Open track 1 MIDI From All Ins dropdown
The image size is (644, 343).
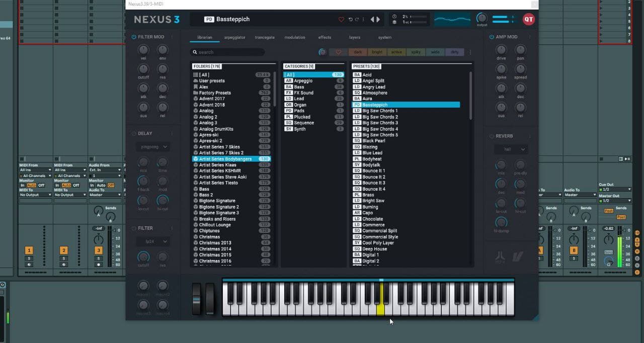click(35, 170)
